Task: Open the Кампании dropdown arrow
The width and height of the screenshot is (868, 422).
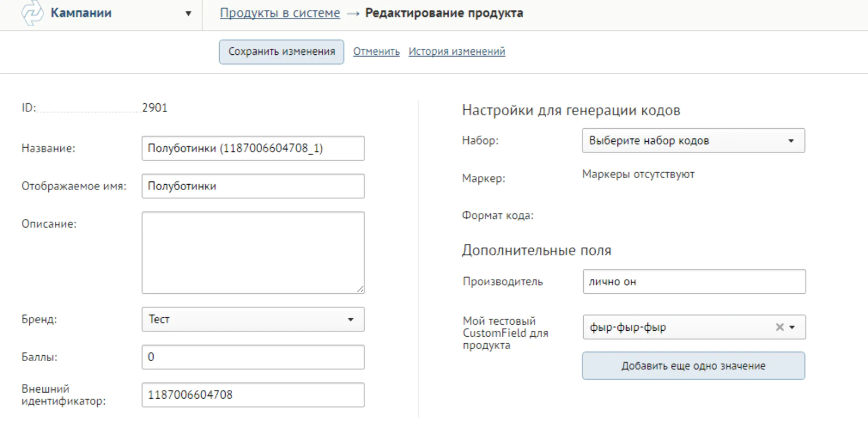Action: (x=188, y=14)
